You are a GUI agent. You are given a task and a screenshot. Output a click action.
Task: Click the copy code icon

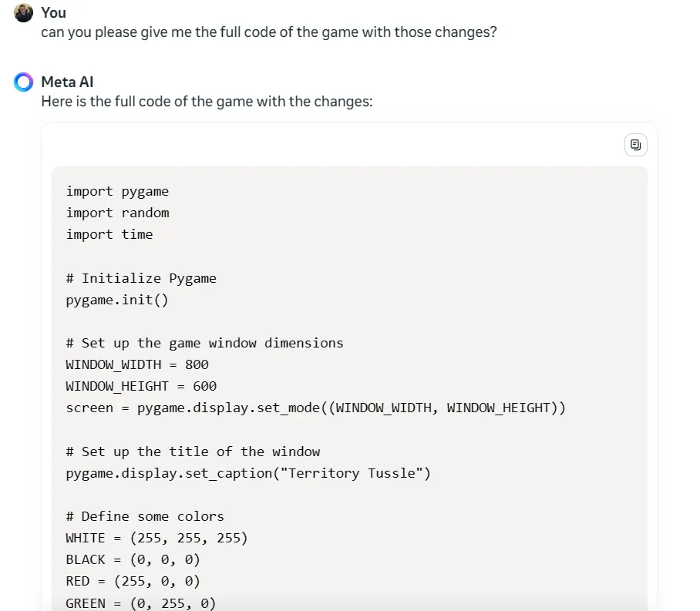coord(635,145)
